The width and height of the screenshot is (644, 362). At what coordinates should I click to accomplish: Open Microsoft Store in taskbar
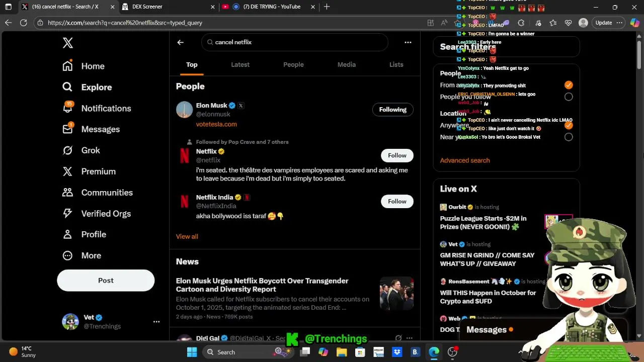coord(360,352)
